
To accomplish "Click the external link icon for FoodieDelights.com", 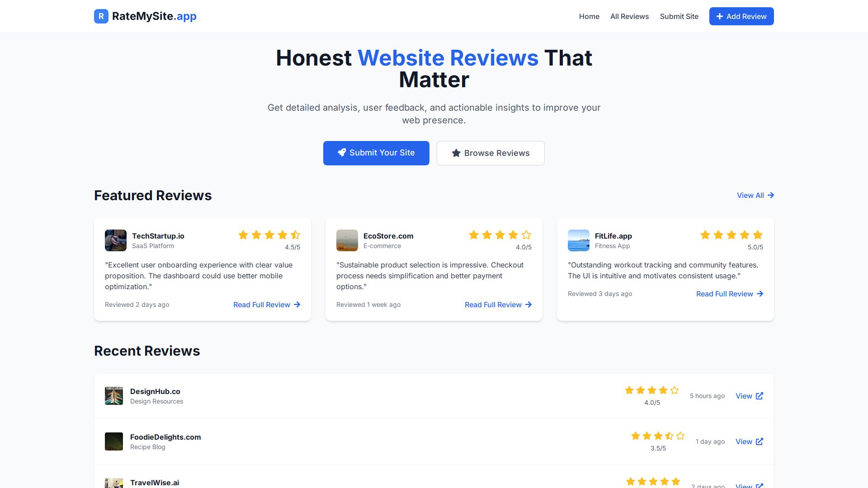I will click(x=759, y=441).
